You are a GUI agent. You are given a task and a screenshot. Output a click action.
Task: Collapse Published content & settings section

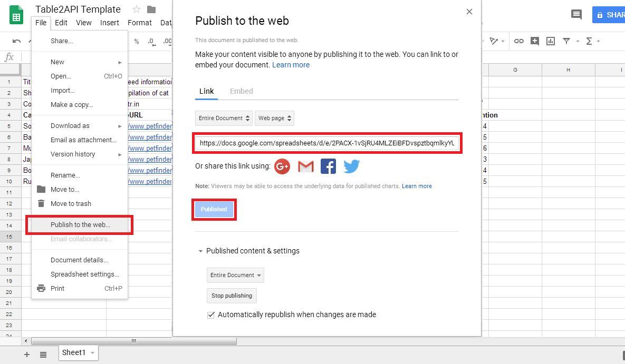pos(200,251)
